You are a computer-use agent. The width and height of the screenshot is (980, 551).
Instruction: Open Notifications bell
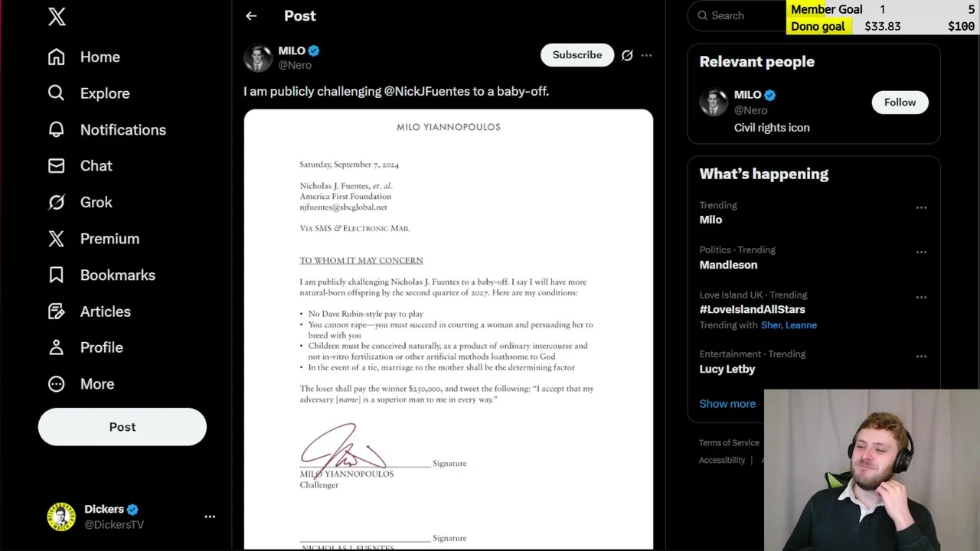coord(107,130)
